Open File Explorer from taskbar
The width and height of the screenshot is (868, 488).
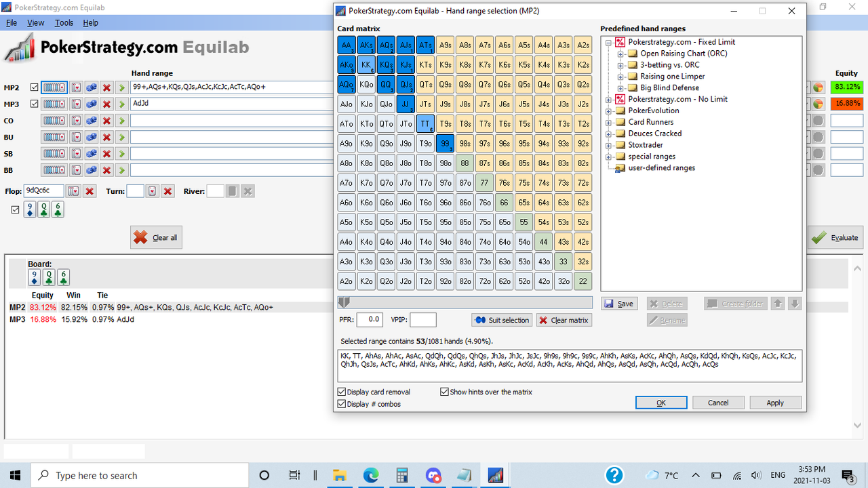tap(339, 475)
